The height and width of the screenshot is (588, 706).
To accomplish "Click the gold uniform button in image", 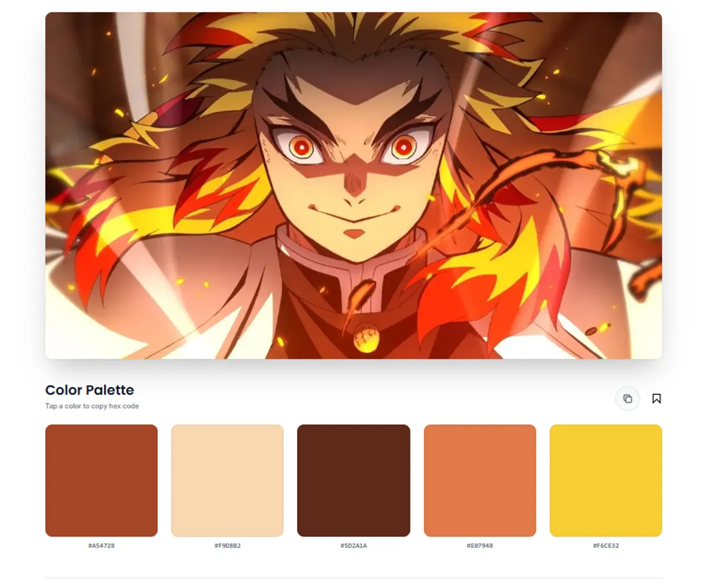I will point(366,339).
